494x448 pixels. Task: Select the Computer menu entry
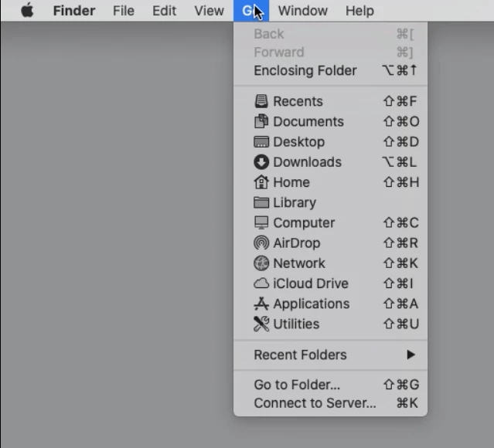[x=330, y=222]
